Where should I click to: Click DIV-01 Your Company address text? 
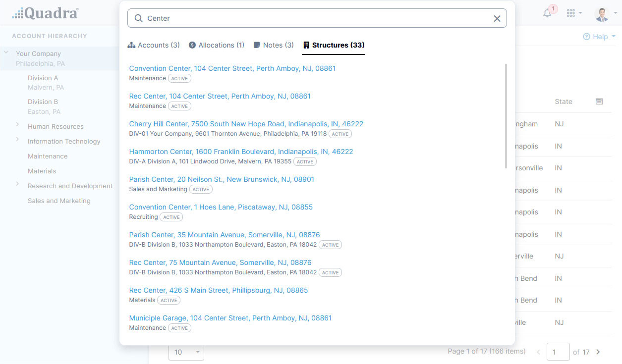(228, 134)
